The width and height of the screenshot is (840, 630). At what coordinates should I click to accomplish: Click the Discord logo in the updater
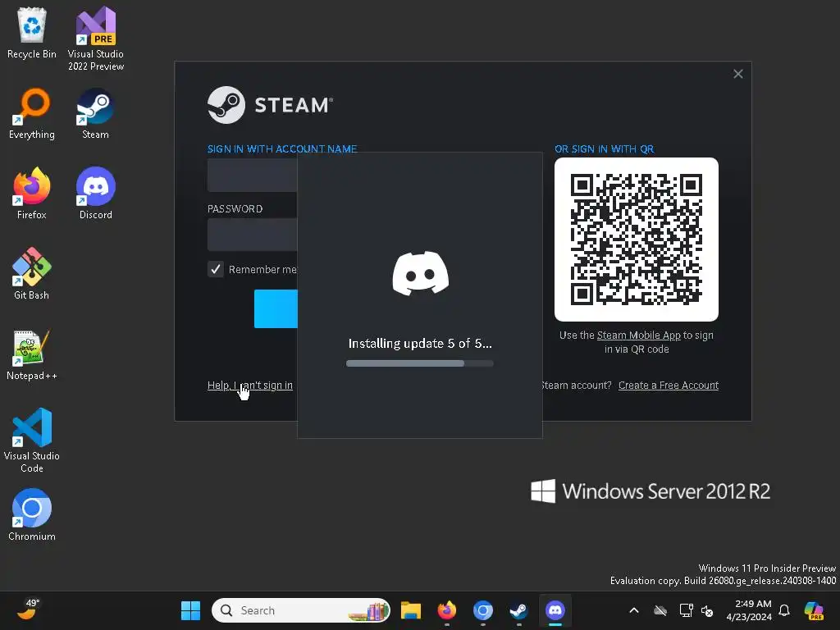pos(421,273)
